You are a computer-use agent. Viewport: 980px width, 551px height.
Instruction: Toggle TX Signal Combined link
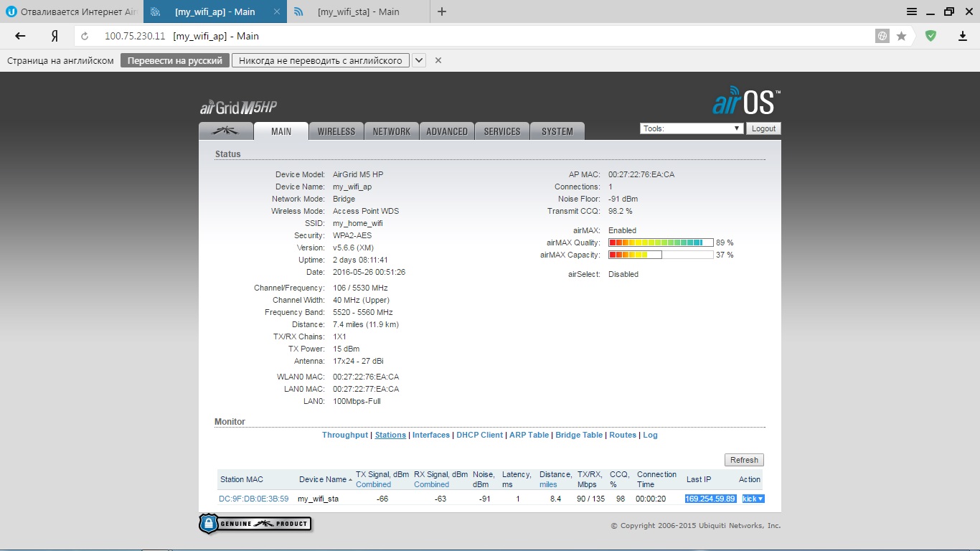click(x=373, y=484)
